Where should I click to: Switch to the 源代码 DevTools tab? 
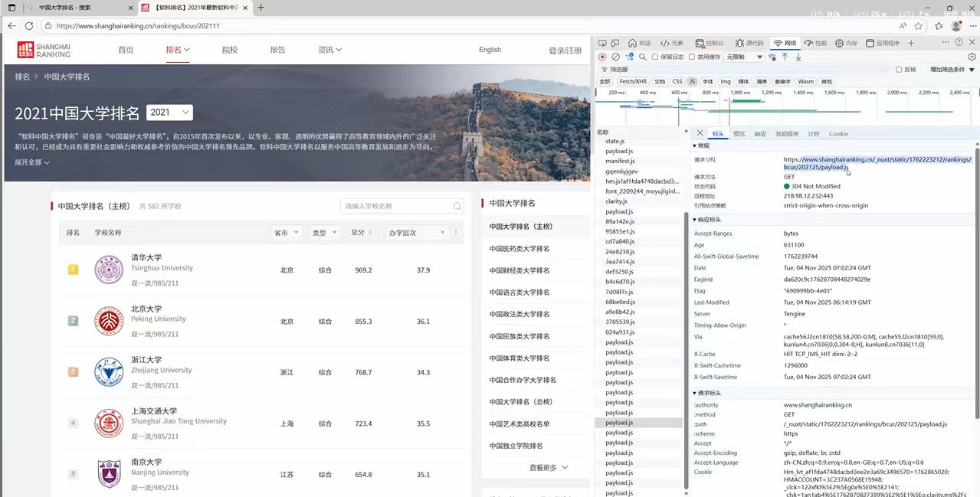pos(749,43)
